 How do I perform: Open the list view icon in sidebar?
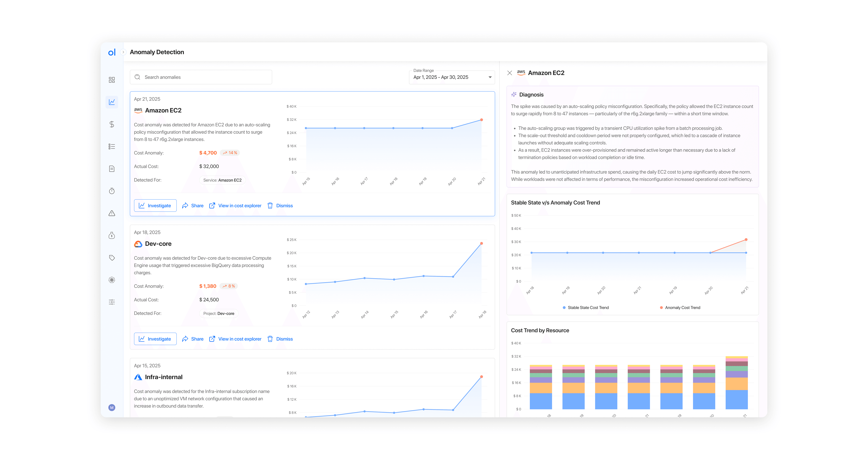click(112, 147)
